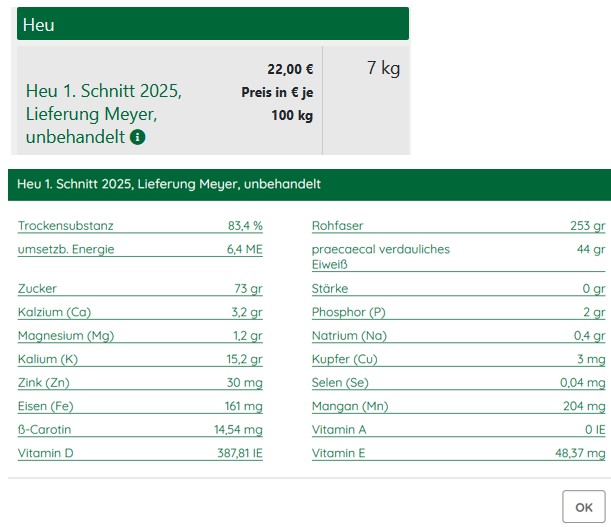The image size is (611, 527).
Task: Select the ß-Carotin label
Action: coord(45,429)
